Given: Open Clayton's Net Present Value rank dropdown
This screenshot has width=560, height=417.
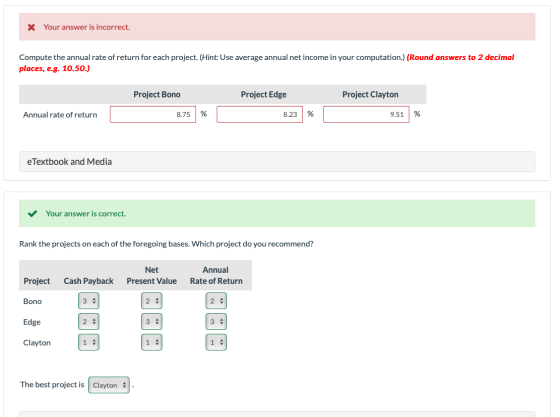Looking at the screenshot, I should tap(152, 342).
